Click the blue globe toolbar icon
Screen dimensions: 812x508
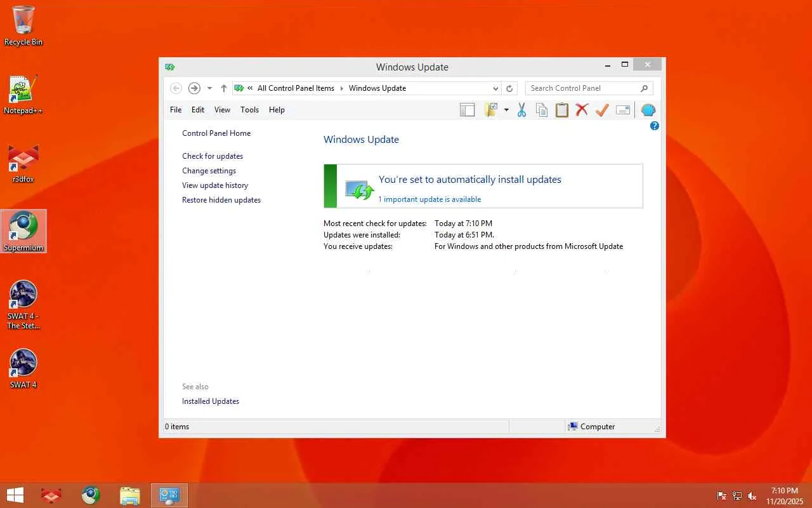pyautogui.click(x=648, y=110)
